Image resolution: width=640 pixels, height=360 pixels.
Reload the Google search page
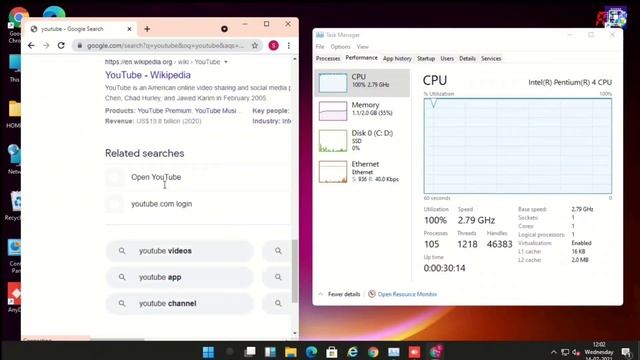coord(61,45)
